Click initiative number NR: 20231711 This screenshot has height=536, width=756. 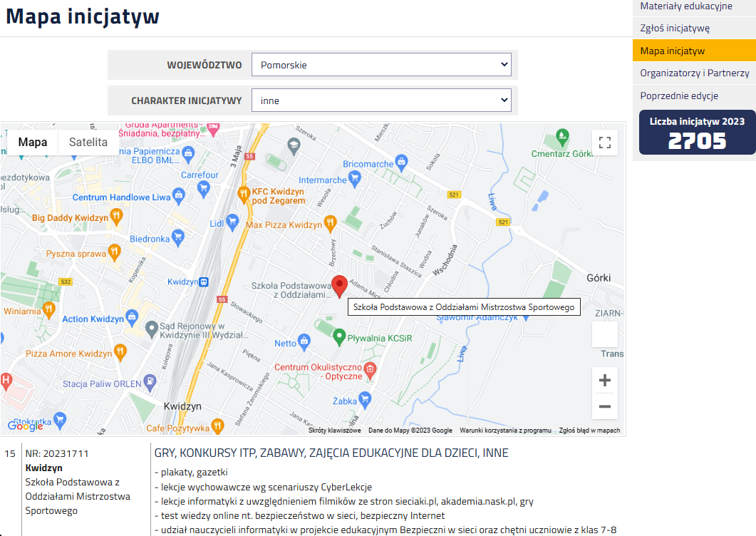(x=57, y=453)
